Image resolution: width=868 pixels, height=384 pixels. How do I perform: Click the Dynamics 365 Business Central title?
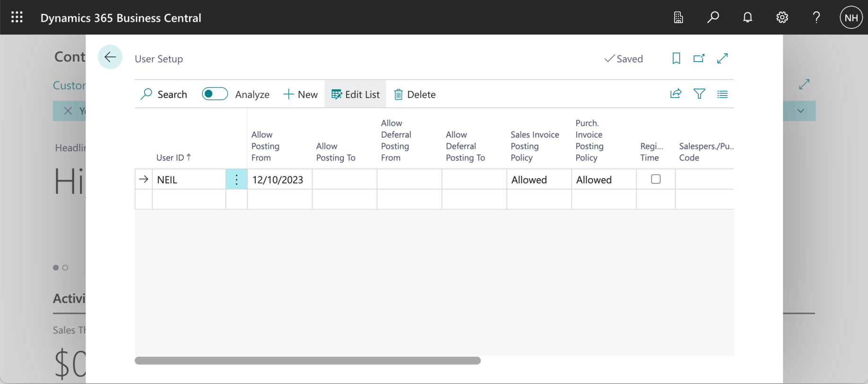pyautogui.click(x=121, y=17)
